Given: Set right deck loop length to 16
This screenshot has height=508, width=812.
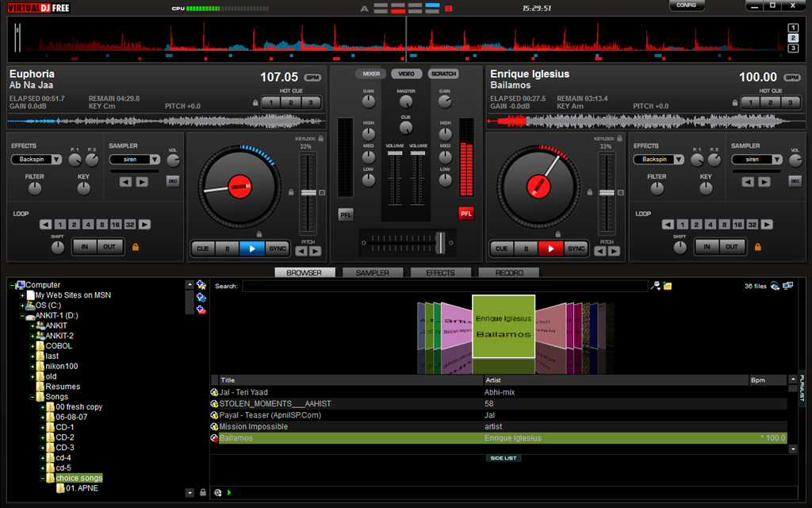Looking at the screenshot, I should pyautogui.click(x=738, y=225).
